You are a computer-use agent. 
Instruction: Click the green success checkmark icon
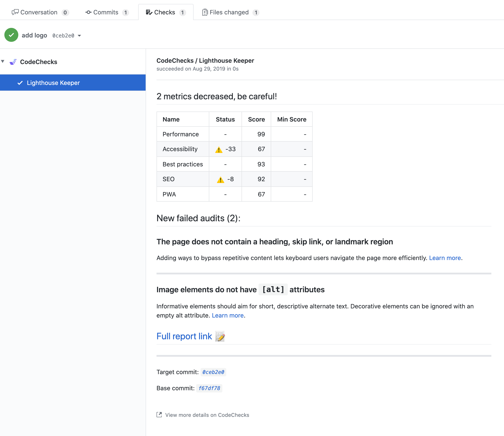pos(11,35)
